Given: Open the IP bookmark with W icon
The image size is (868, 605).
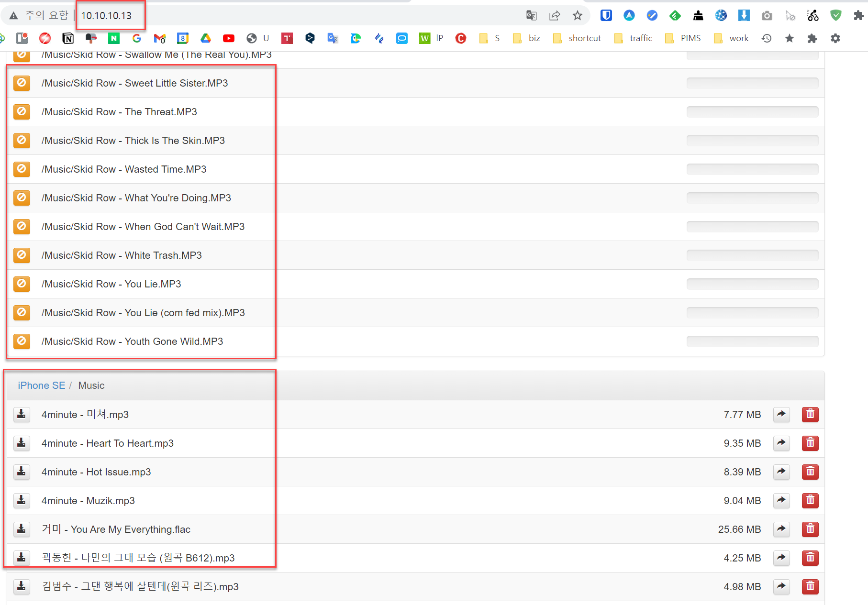Looking at the screenshot, I should [x=431, y=38].
